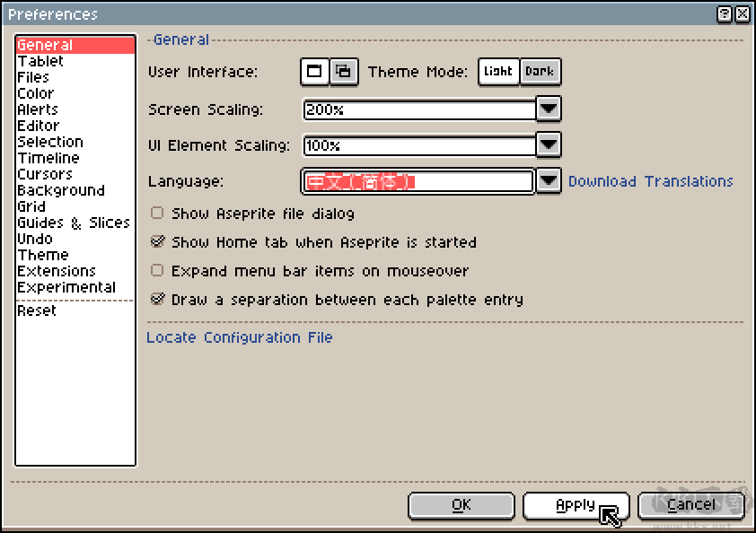Open the Cursors section
Viewport: 756px width, 533px height.
pos(75,174)
